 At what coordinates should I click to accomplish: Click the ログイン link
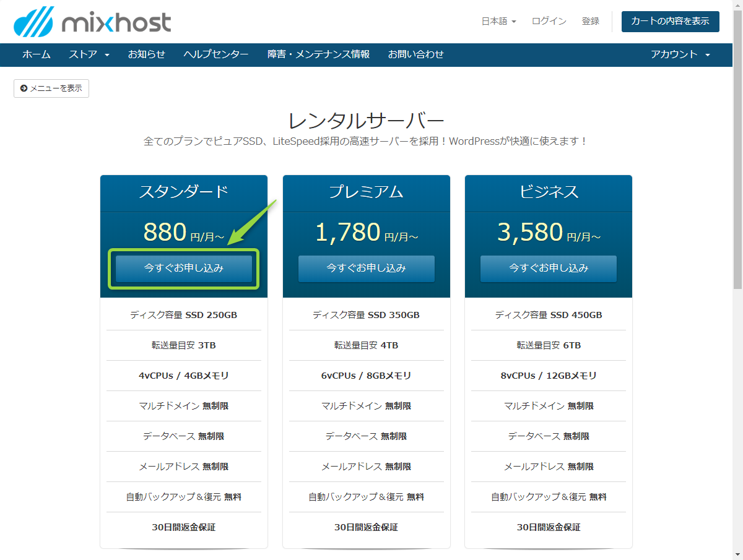549,21
